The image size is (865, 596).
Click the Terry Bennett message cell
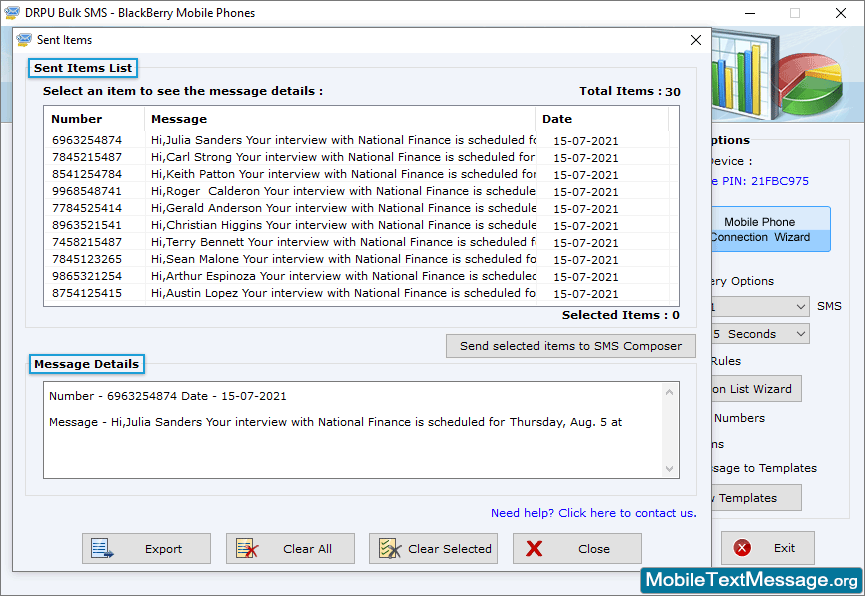343,242
